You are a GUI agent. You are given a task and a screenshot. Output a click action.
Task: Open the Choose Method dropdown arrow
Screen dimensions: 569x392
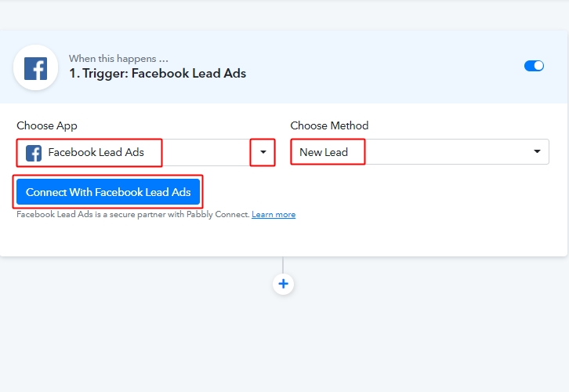pyautogui.click(x=537, y=151)
